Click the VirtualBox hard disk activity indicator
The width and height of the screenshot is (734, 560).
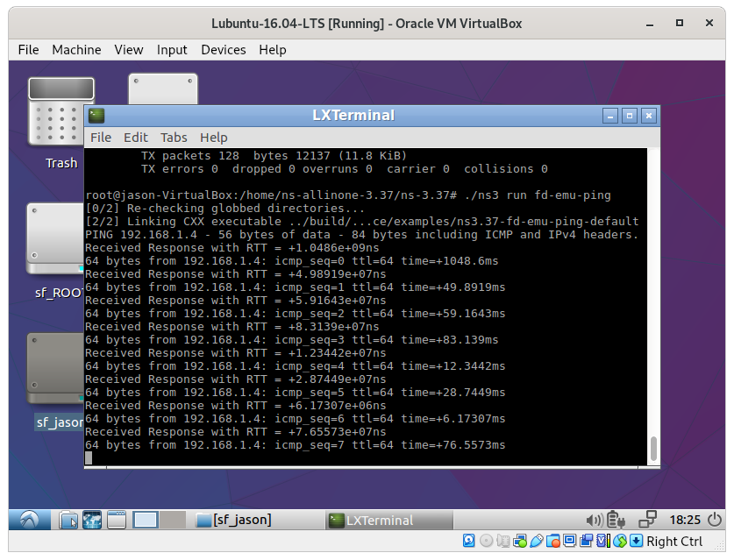coord(468,541)
